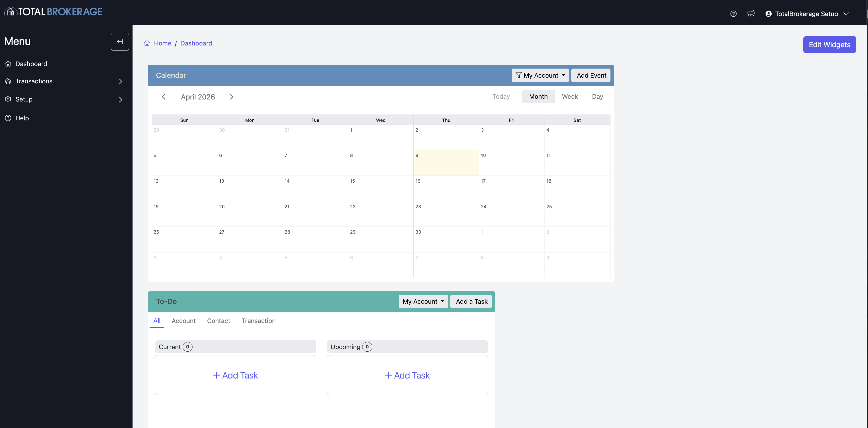This screenshot has width=868, height=428.
Task: Click the home icon in breadcrumb
Action: point(147,43)
